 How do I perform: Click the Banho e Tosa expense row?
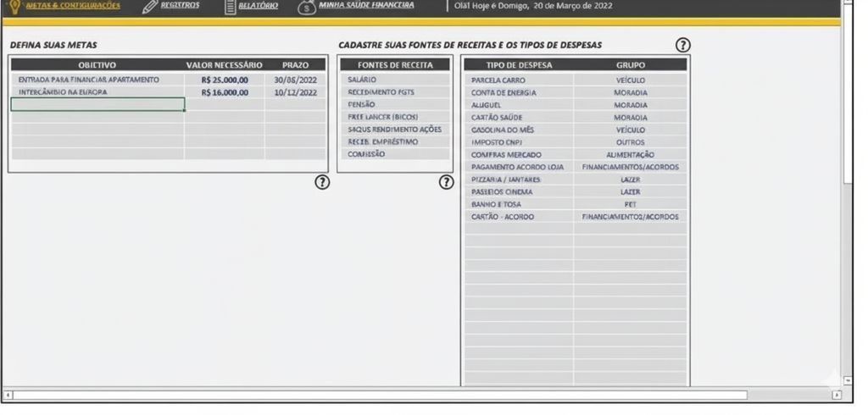click(518, 204)
